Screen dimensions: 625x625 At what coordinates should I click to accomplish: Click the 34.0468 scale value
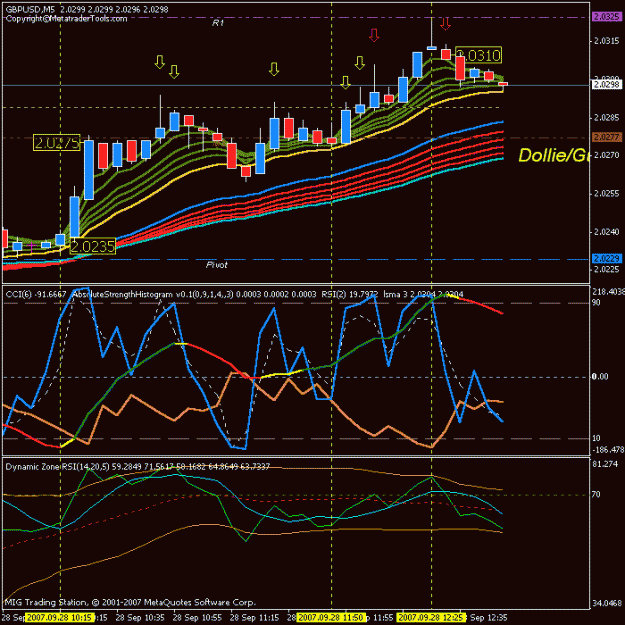coord(609,603)
